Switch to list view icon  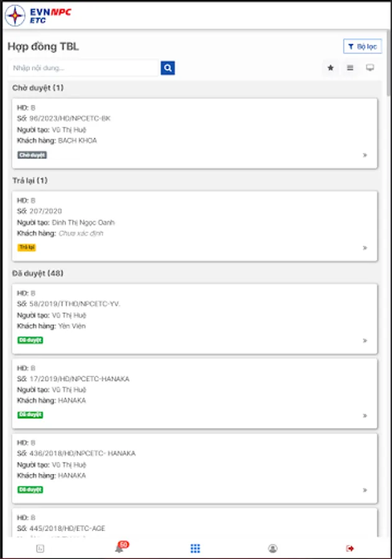350,68
